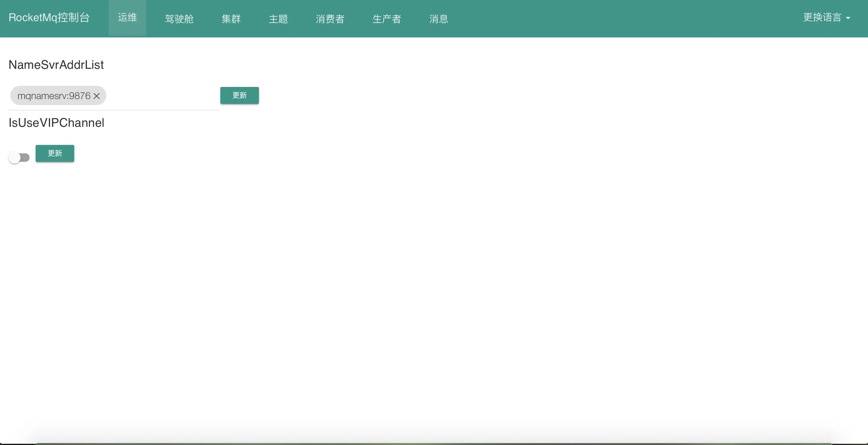Focus the name server address input field

coord(162,96)
